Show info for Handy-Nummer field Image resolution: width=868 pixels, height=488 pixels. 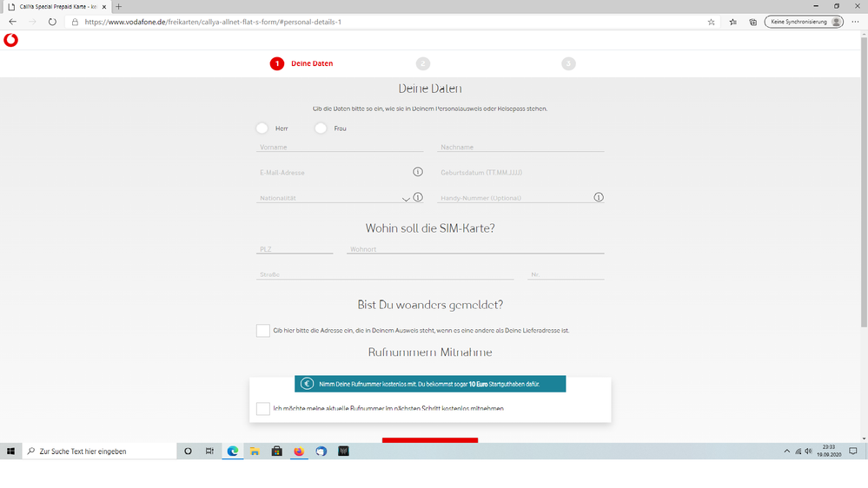[599, 197]
